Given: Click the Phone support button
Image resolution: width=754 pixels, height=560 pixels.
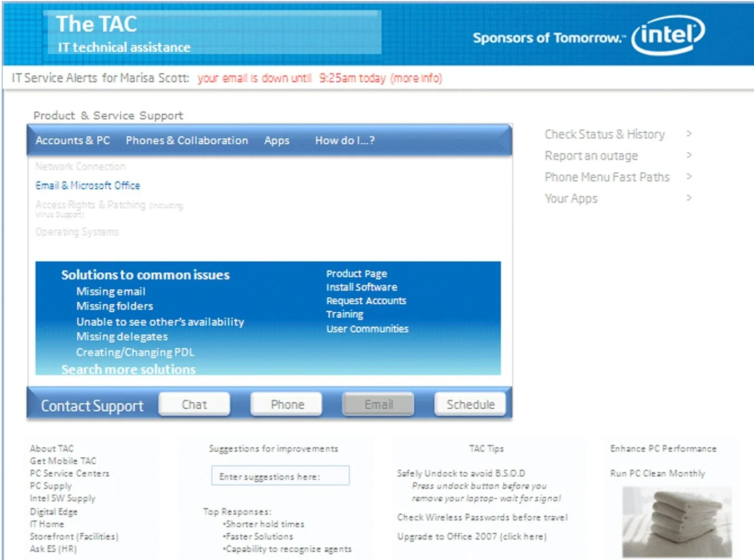Looking at the screenshot, I should click(287, 404).
